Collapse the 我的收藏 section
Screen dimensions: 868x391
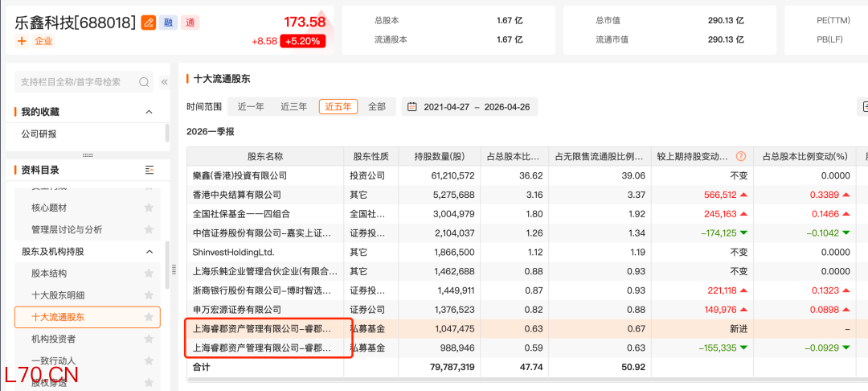(x=148, y=112)
